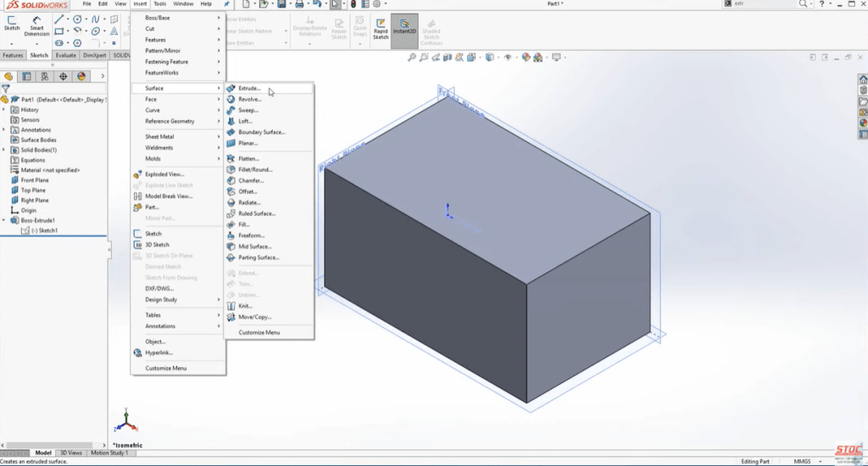Switch to the Evaluate tab
Viewport: 868px width, 466px height.
point(66,55)
